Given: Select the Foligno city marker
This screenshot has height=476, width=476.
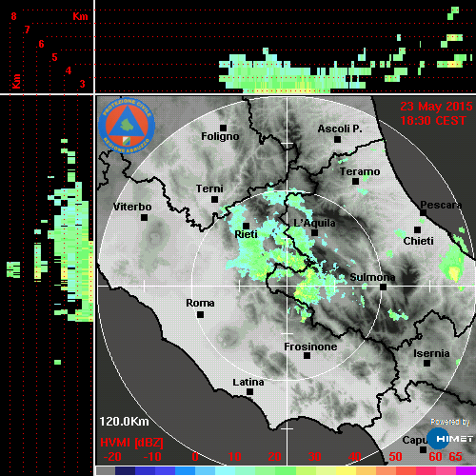Looking at the screenshot, I should coord(223,128).
